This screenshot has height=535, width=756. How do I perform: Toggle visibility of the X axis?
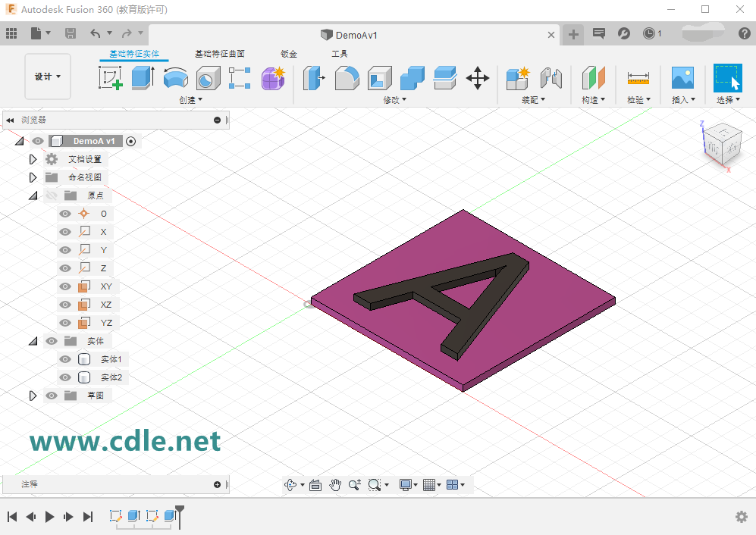(65, 233)
